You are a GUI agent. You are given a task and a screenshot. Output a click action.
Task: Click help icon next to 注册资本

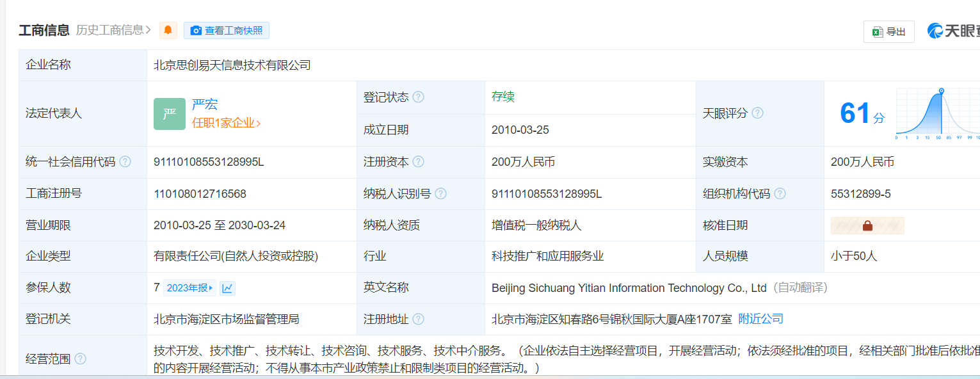click(x=418, y=162)
